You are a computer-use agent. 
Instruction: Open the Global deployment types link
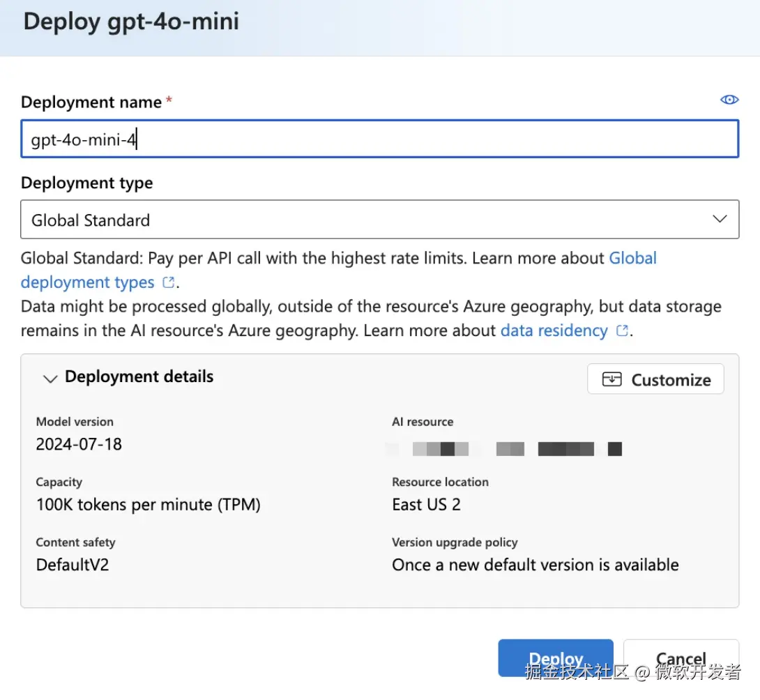pyautogui.click(x=87, y=282)
